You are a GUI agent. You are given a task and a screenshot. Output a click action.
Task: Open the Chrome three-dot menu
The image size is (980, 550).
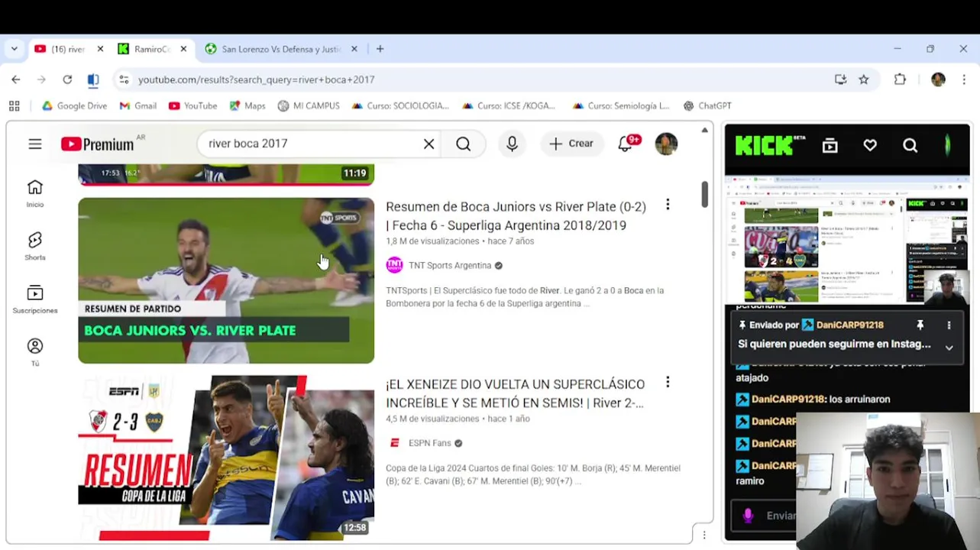[x=964, y=79]
